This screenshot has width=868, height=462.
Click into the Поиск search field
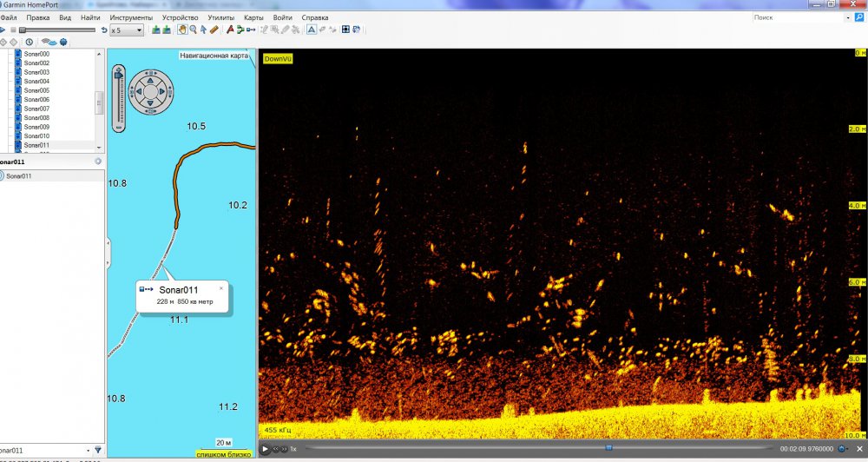tap(794, 17)
